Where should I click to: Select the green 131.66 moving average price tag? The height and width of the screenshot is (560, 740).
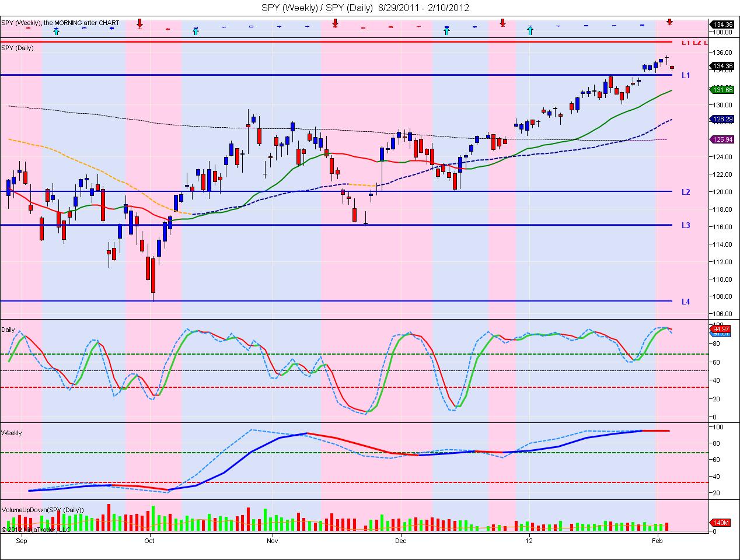[x=722, y=90]
